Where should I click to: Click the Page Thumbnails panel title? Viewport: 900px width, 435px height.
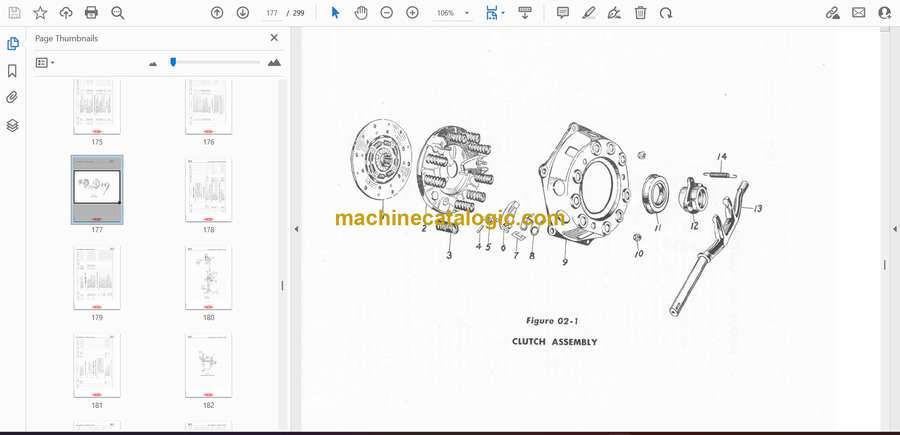tap(67, 38)
